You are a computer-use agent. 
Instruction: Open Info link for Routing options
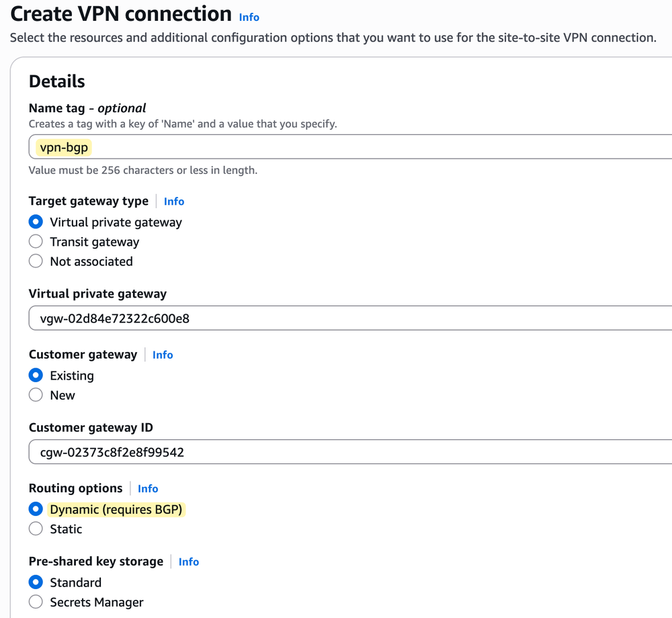point(147,488)
